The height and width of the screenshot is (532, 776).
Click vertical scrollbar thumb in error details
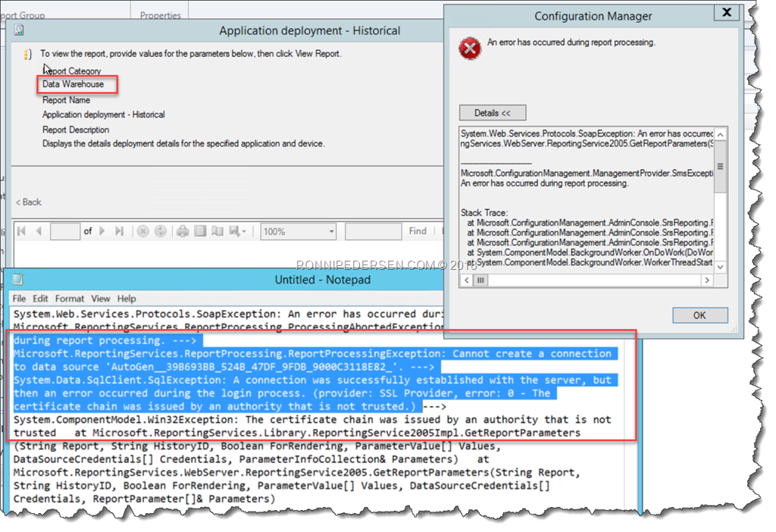(x=721, y=167)
